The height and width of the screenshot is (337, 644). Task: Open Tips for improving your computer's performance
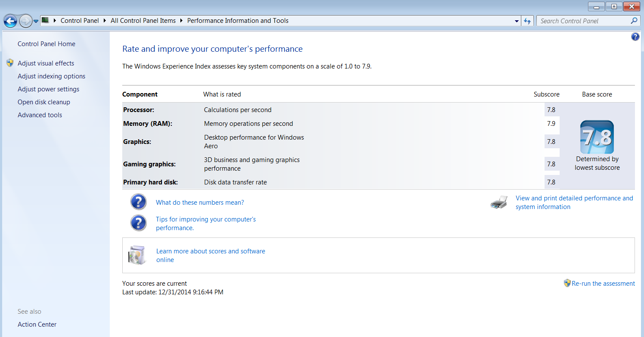[206, 224]
